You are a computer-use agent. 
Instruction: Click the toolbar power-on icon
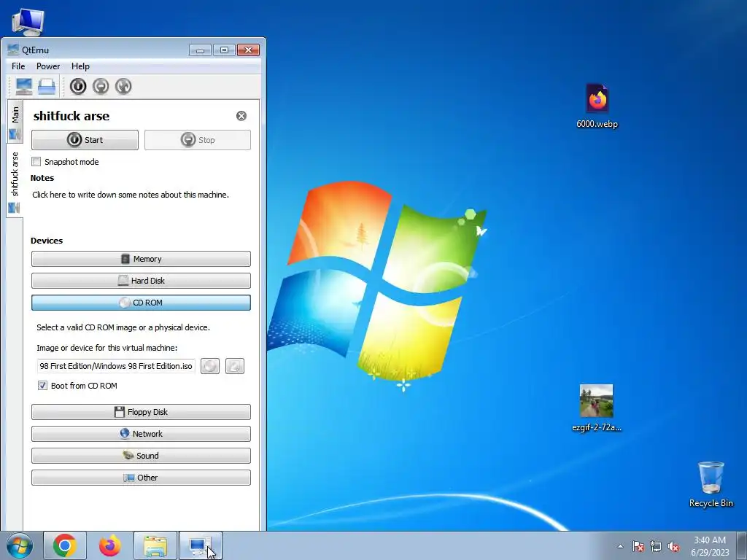tap(78, 86)
